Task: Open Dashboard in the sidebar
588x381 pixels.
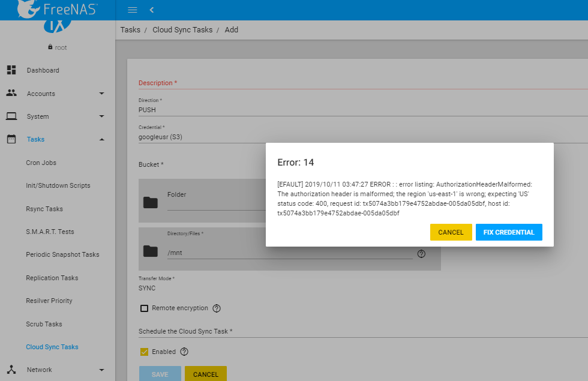Action: [x=43, y=71]
